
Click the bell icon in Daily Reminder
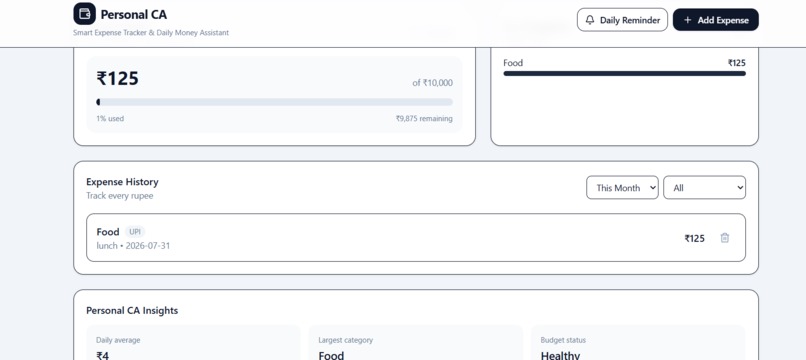point(590,20)
